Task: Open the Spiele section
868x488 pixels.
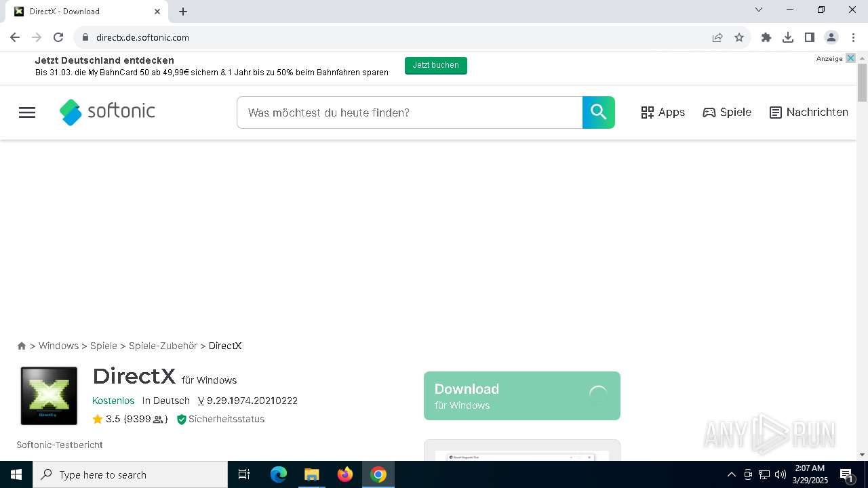Action: click(727, 113)
